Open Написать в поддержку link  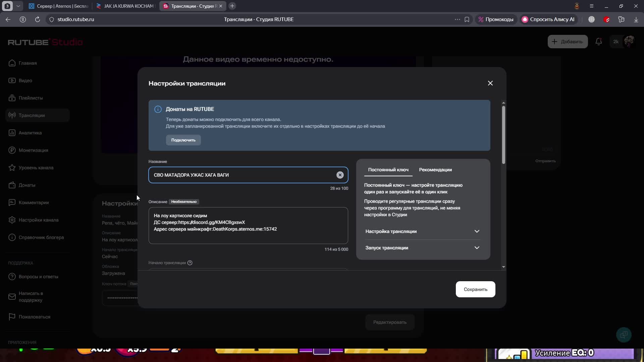38,297
